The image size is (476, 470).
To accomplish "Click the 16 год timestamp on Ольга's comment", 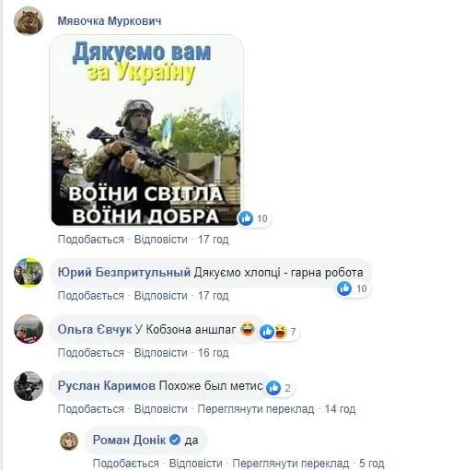I will pos(214,353).
